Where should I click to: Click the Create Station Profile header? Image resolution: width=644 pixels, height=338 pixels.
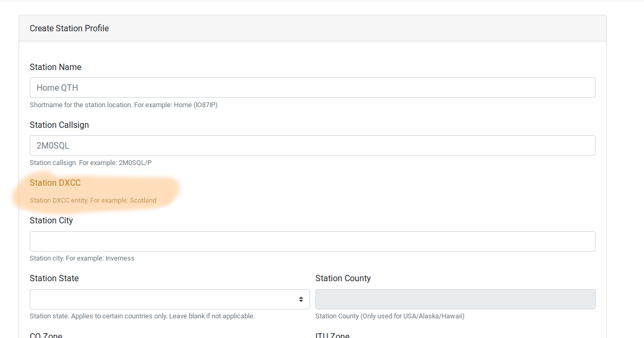pyautogui.click(x=69, y=28)
